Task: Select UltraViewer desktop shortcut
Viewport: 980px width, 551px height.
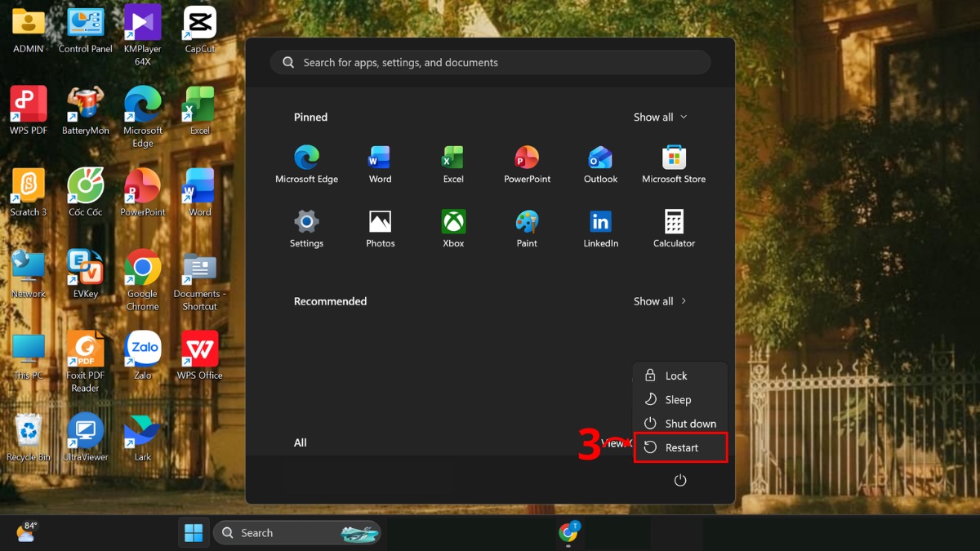Action: tap(86, 438)
